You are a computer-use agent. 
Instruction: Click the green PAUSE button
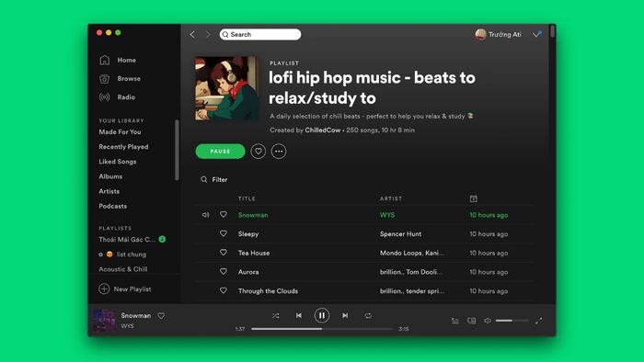coord(220,152)
